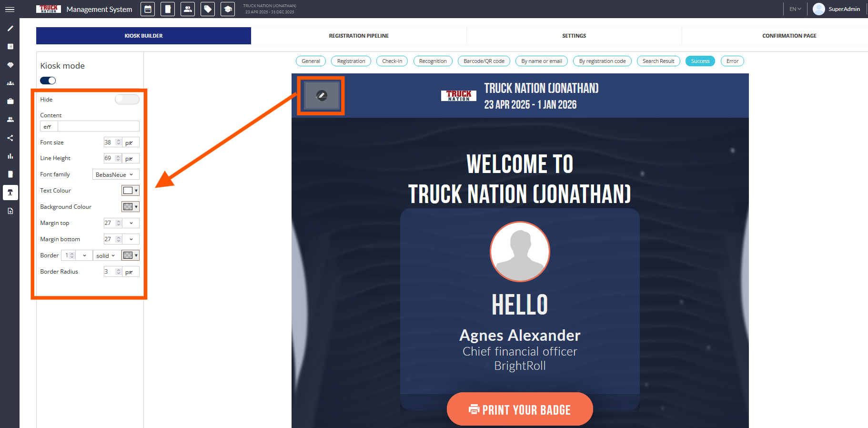Click into the Border Radius value field
868x428 pixels.
point(110,272)
